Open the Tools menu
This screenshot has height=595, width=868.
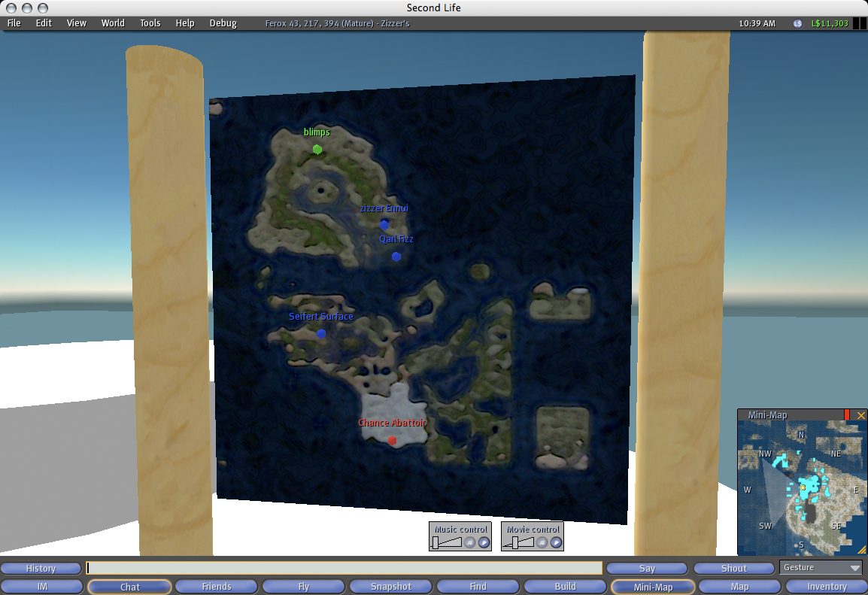pyautogui.click(x=150, y=23)
